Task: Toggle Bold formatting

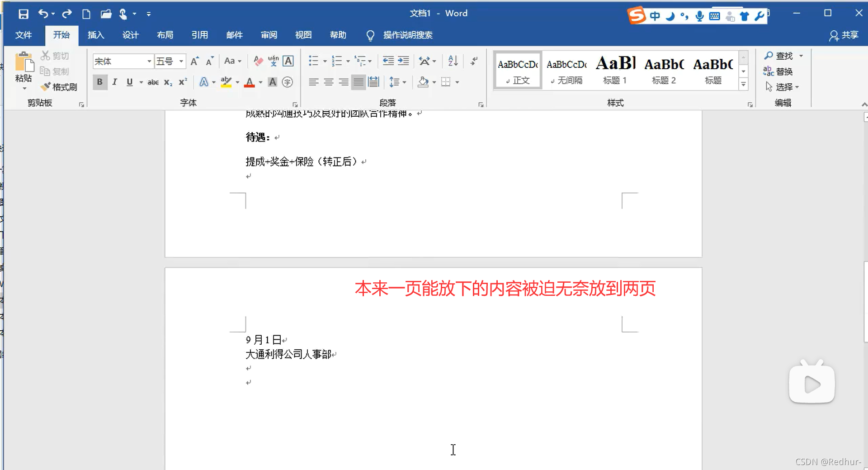Action: coord(99,82)
